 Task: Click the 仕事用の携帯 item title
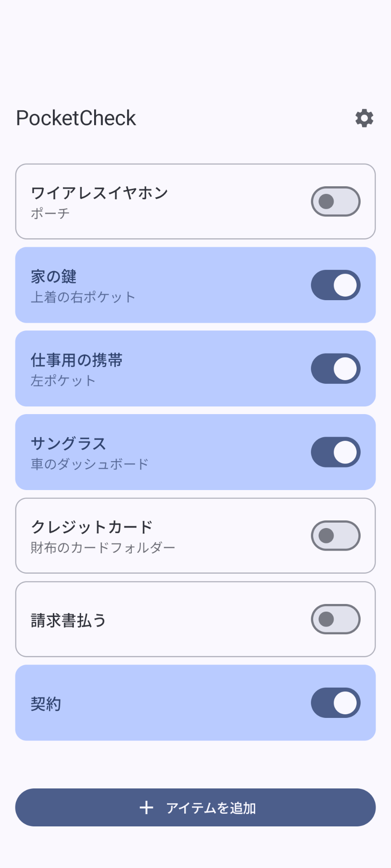pyautogui.click(x=77, y=360)
